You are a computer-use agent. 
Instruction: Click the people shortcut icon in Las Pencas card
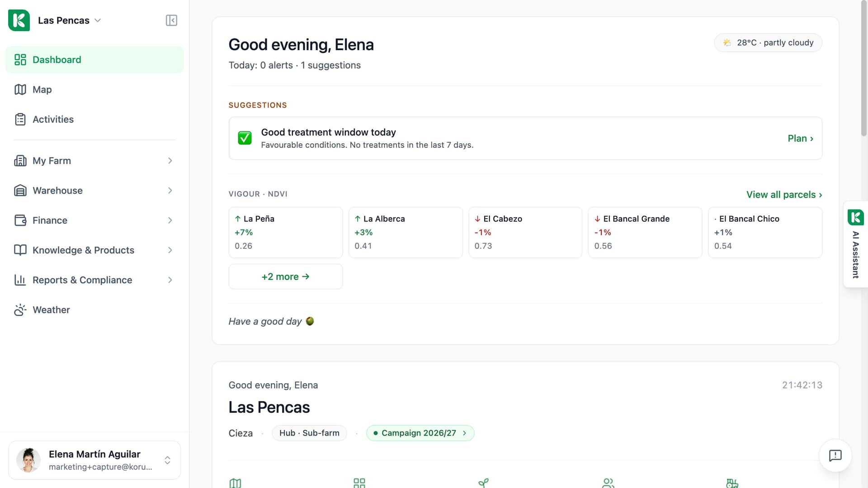[608, 483]
